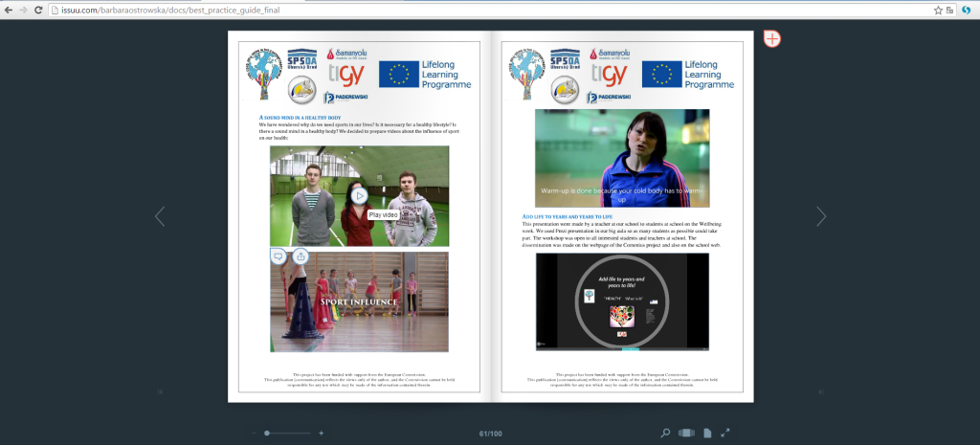Reload the page with the refresh icon

coord(38,10)
